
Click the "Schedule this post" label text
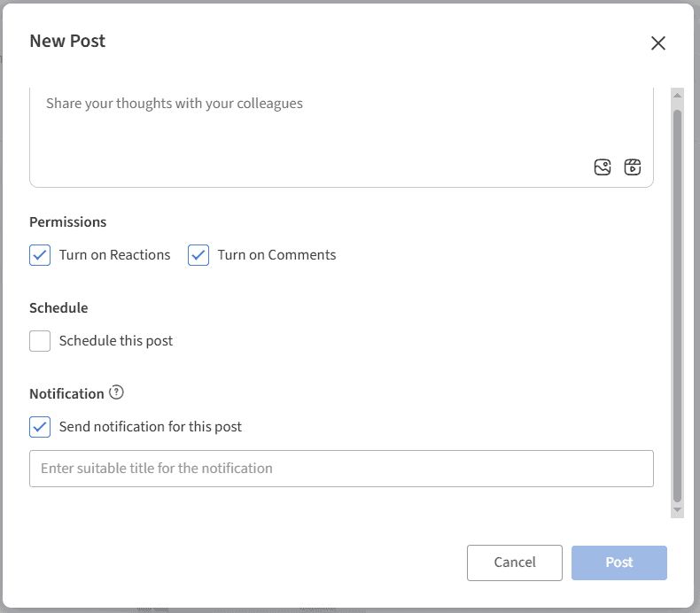[x=116, y=341]
